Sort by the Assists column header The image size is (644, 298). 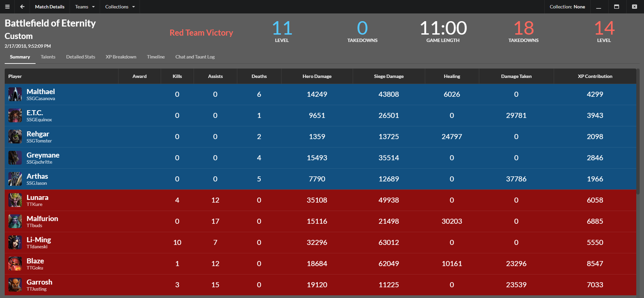[x=215, y=76]
